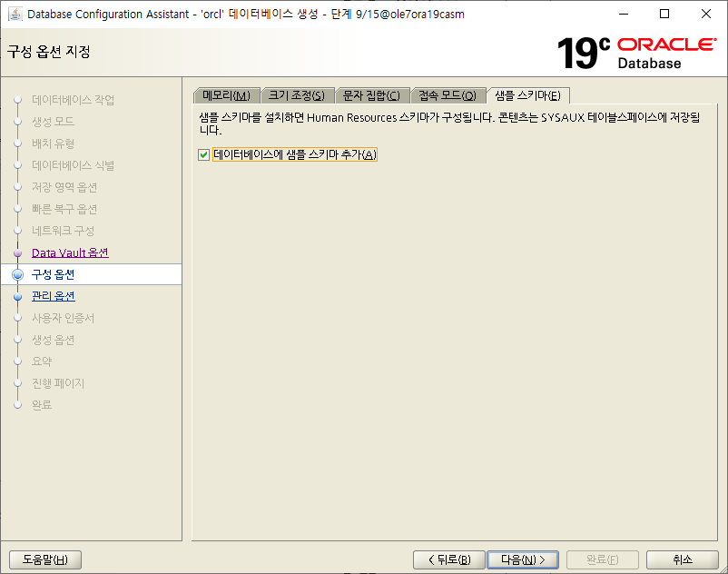Click the Human Resources schema description text
This screenshot has width=728, height=574.
click(x=449, y=124)
